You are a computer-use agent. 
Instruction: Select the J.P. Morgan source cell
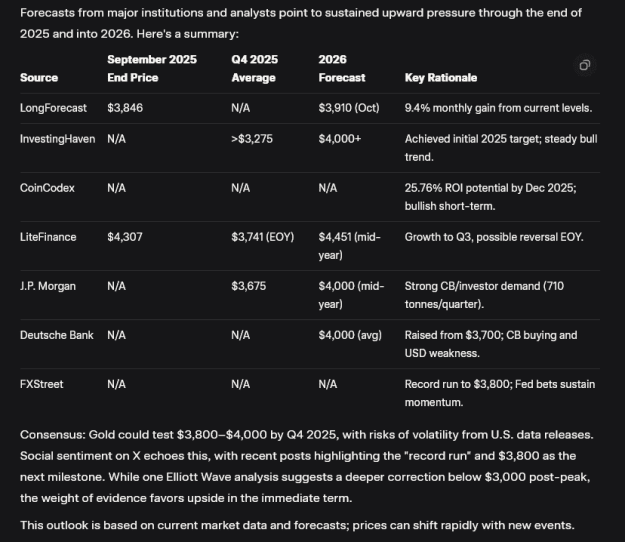[47, 286]
